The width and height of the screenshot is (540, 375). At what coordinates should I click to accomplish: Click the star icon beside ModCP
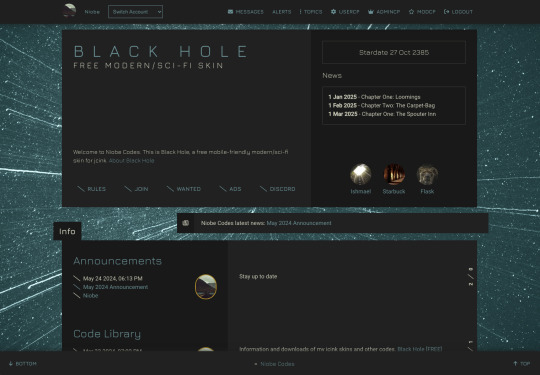411,12
